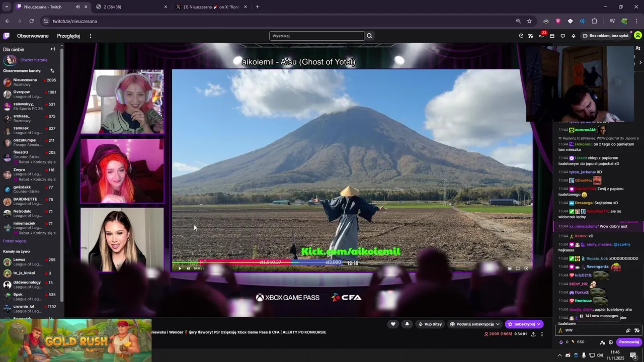Click the Rozmawiaj chat button
The width and height of the screenshot is (644, 362).
629,342
